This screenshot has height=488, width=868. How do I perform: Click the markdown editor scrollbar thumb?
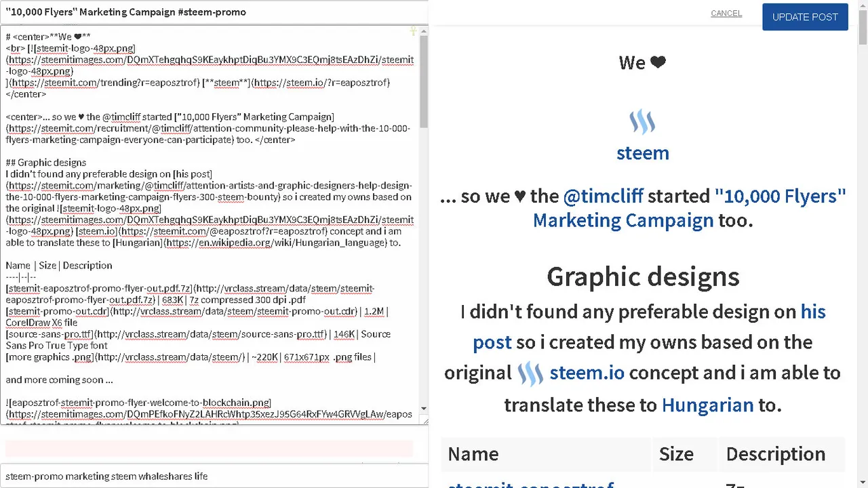coord(424,81)
